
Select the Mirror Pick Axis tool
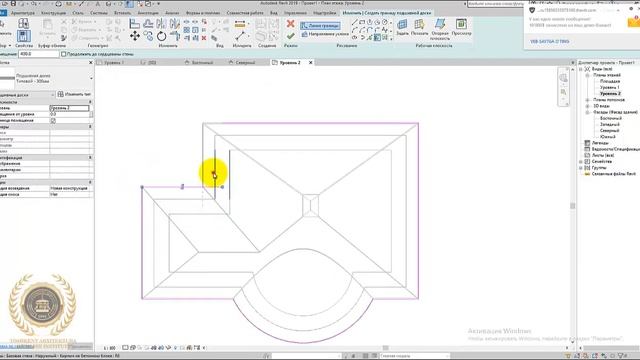tap(162, 24)
